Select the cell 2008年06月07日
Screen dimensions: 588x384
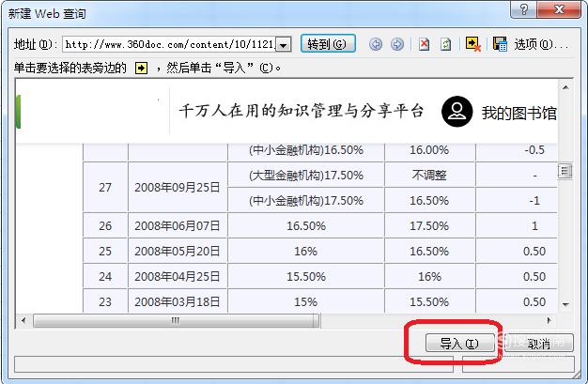(178, 225)
